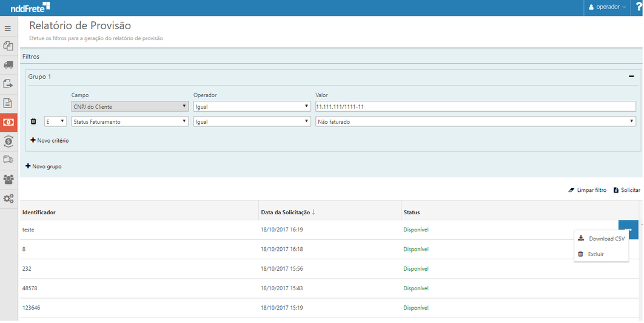Open the operador user menu

[608, 7]
